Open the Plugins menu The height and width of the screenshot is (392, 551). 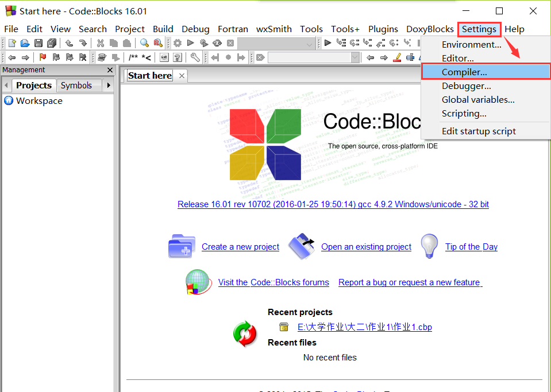[383, 29]
